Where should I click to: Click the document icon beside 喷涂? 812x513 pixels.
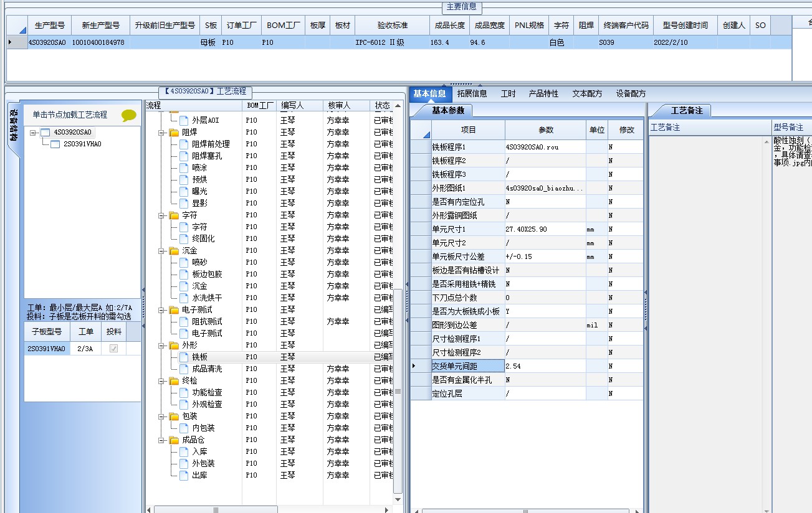pyautogui.click(x=184, y=167)
